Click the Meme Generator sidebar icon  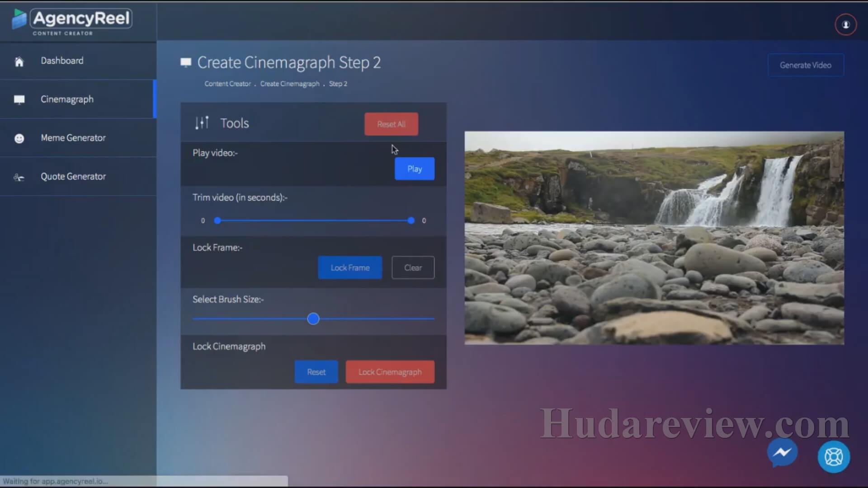click(x=19, y=138)
